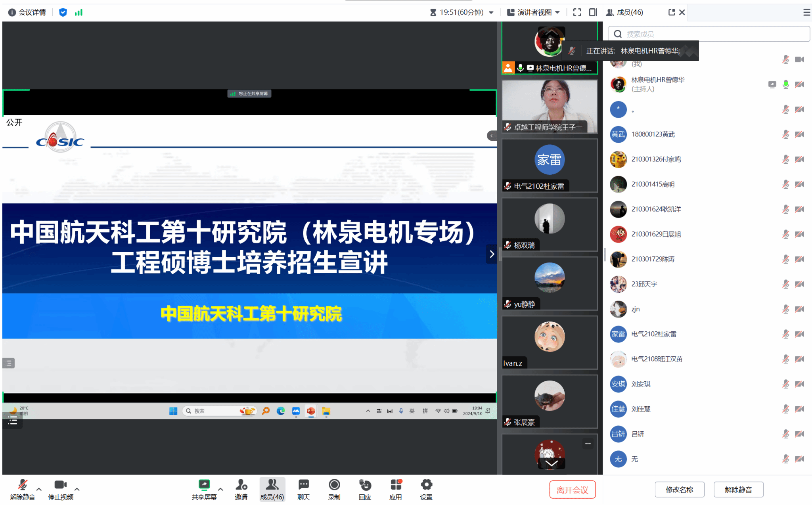This screenshot has height=505, width=812.
Task: Select the active speaker video tile
Action: [x=550, y=48]
